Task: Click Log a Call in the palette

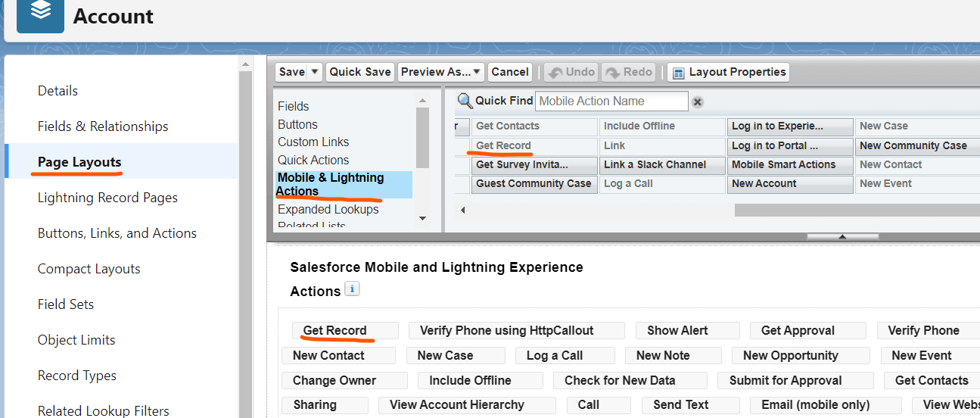Action: coord(663,183)
